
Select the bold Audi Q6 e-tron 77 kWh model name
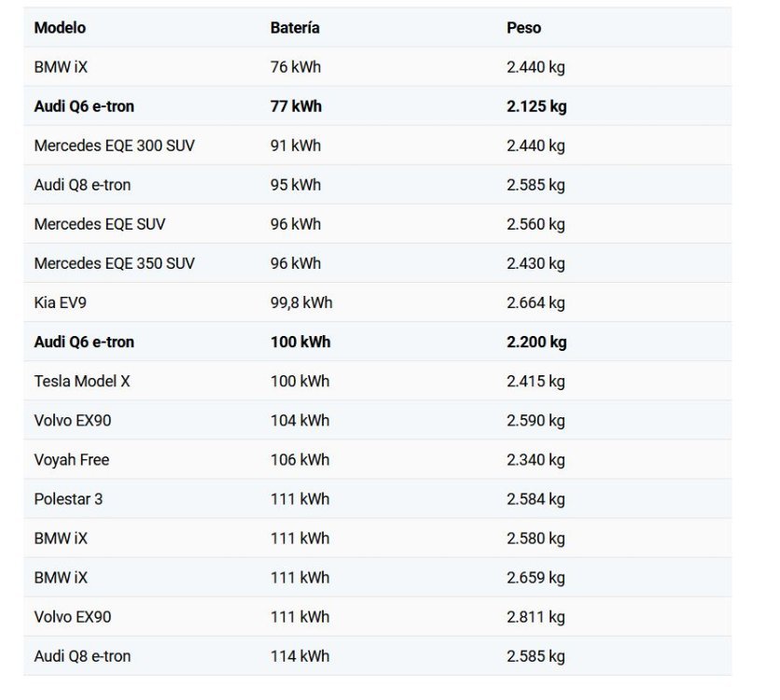point(84,106)
